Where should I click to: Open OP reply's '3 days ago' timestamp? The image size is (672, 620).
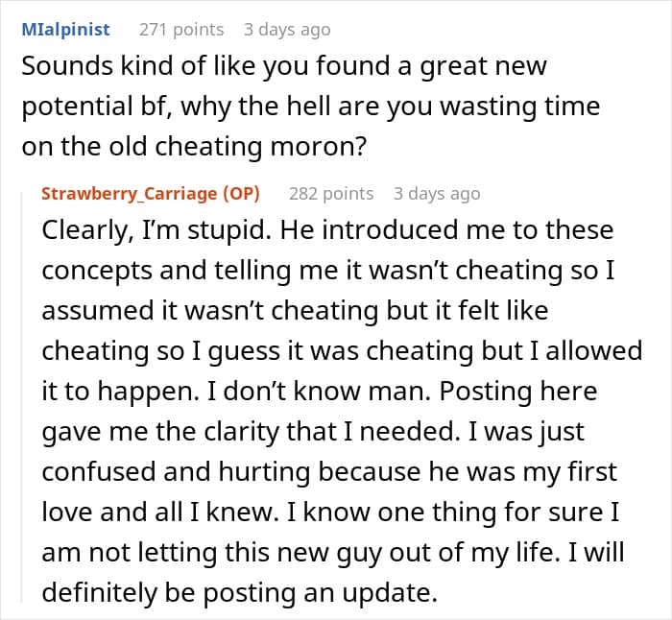[437, 194]
